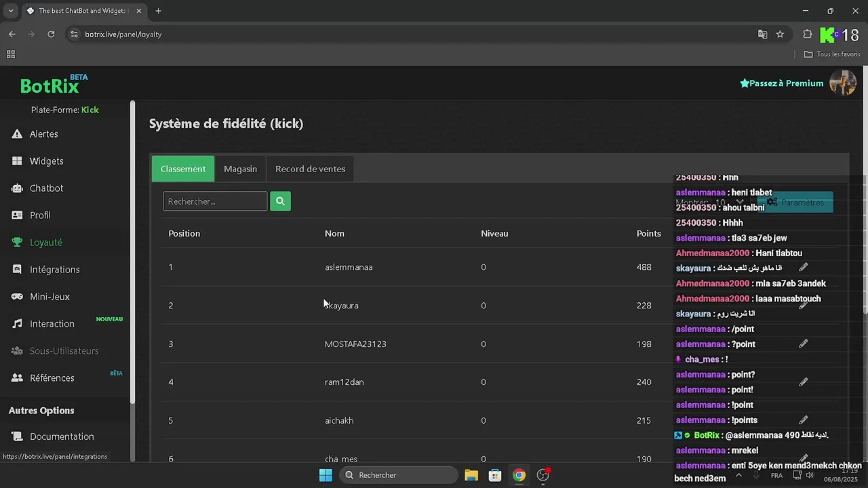Click the Paramètres button
Screen dimensions: 868x488
[795, 202]
